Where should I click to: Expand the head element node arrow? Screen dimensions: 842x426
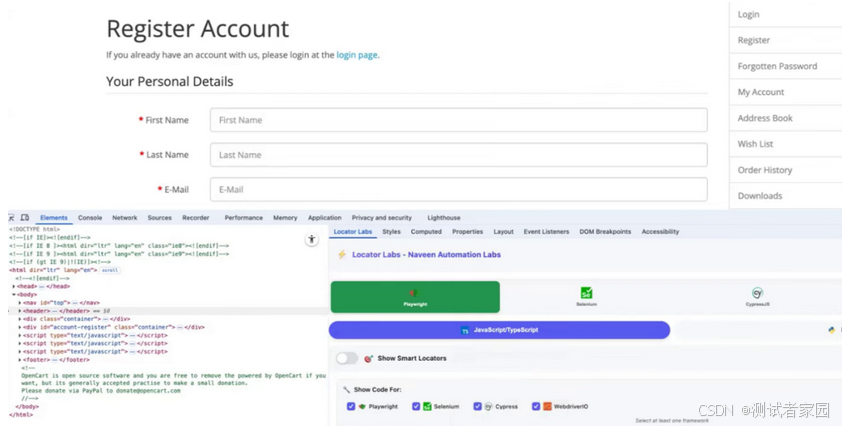coord(14,286)
